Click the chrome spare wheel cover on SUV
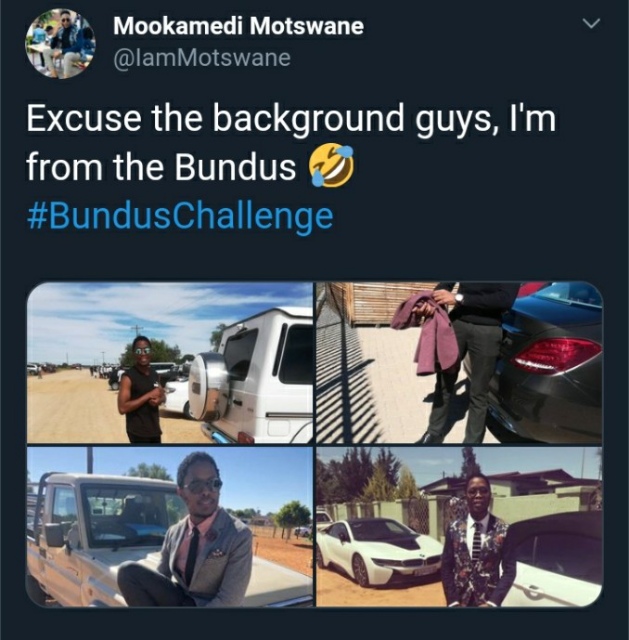The image size is (629, 640). 208,386
